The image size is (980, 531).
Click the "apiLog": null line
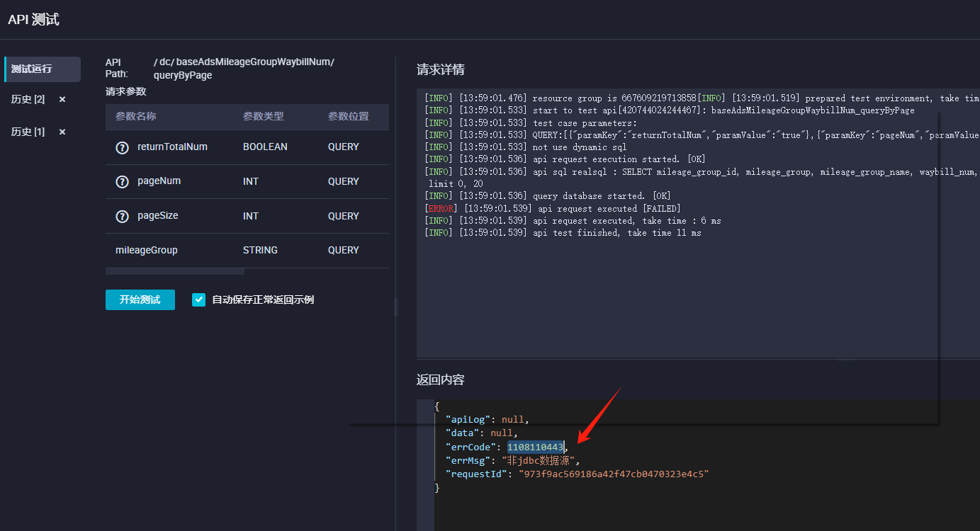pyautogui.click(x=487, y=420)
